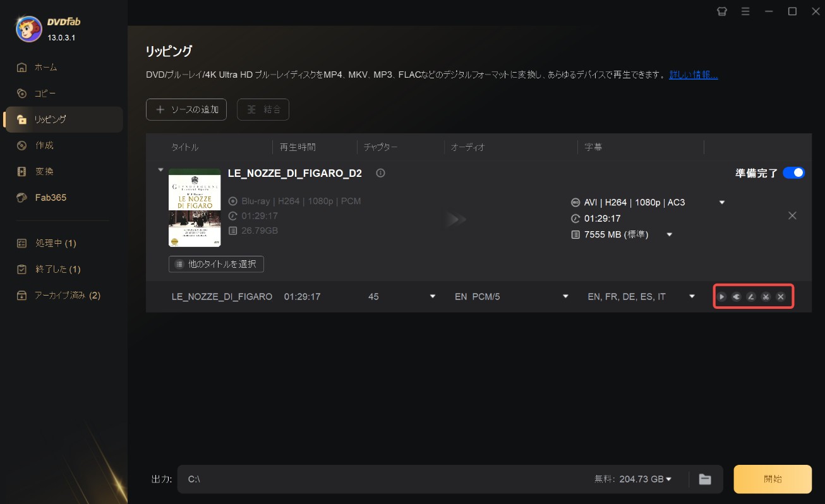Open the 7555 MB (標準) size dropdown

tap(669, 235)
